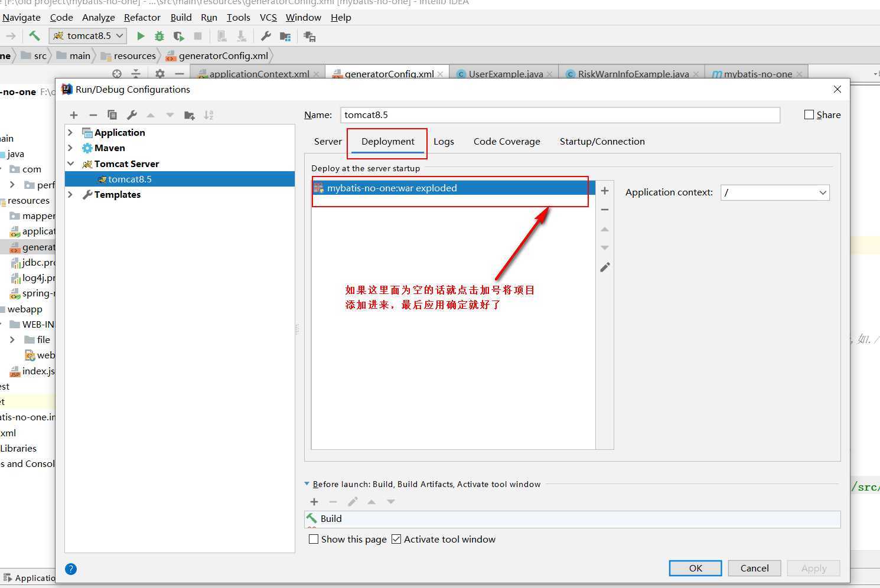The height and width of the screenshot is (588, 880).
Task: Select tomcat8.5 in configuration tree
Action: 180,179
